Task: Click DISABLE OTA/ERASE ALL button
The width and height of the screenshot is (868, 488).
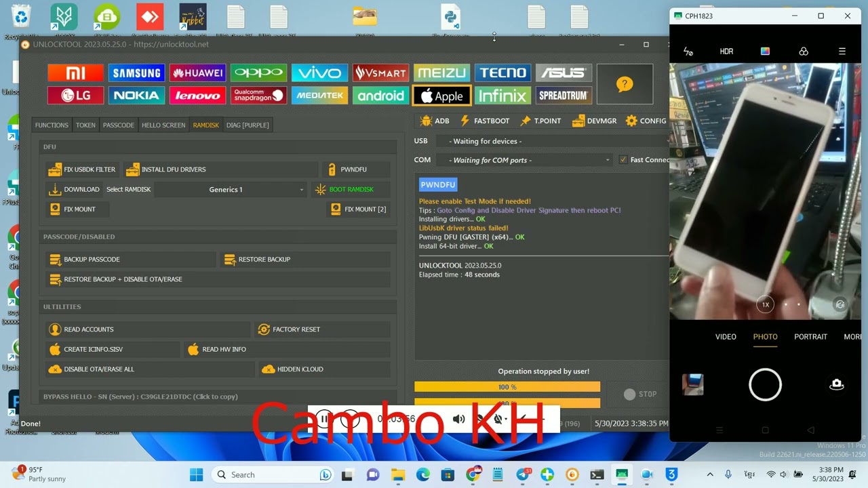Action: click(x=151, y=369)
